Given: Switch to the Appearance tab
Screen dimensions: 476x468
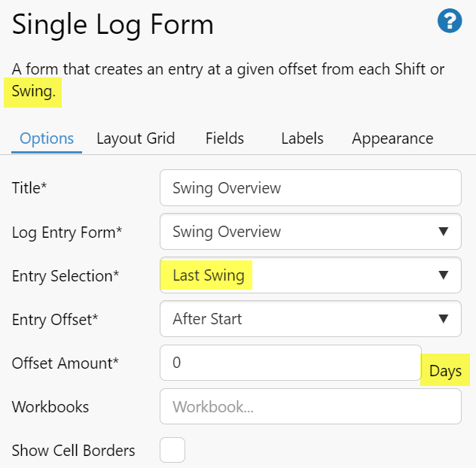Looking at the screenshot, I should tap(392, 138).
